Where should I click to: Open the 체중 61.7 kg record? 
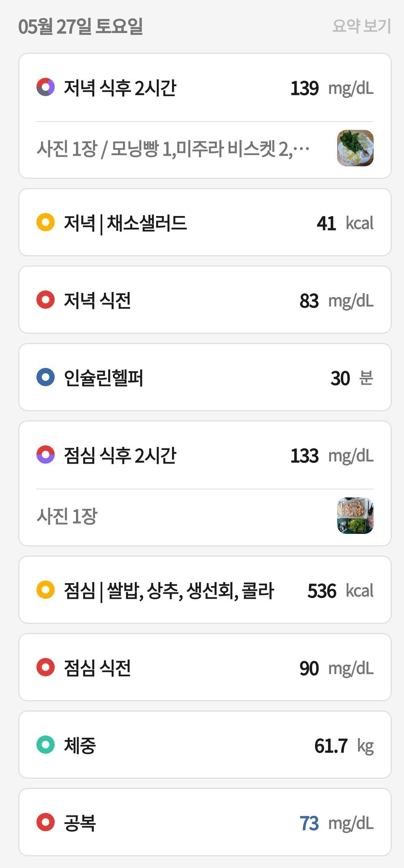(205, 745)
